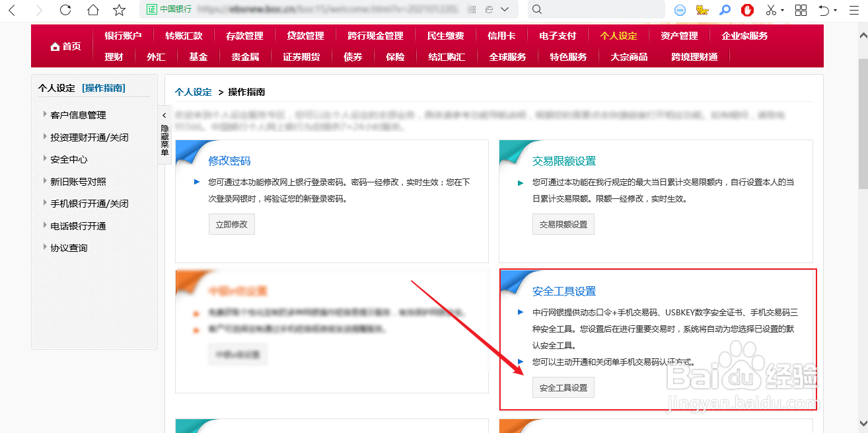
Task: Expand the scissors tool dropdown arrow
Action: [x=782, y=10]
